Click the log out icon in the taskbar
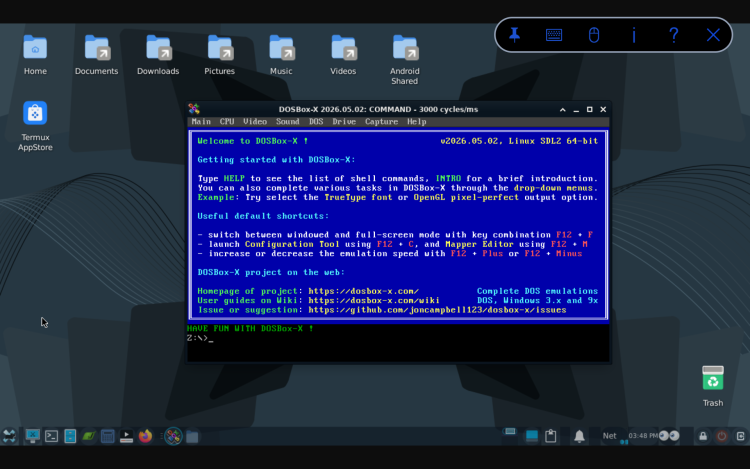The image size is (750, 469). pyautogui.click(x=740, y=436)
